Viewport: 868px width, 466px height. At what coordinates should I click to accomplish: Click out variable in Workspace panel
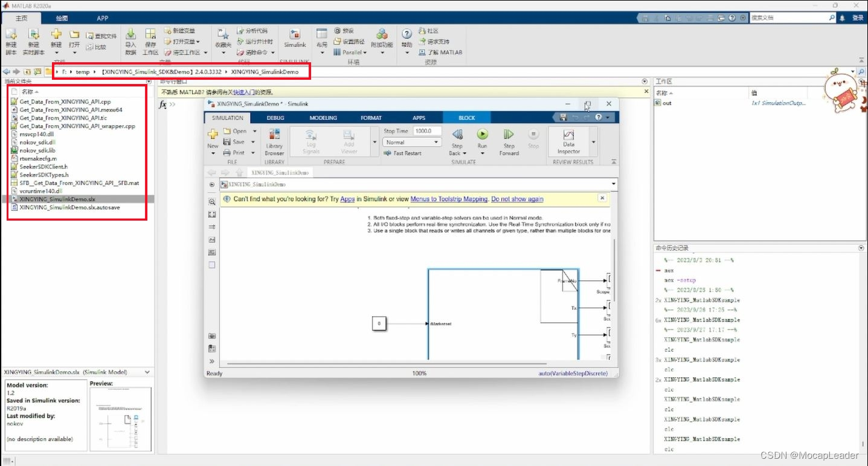coord(667,103)
